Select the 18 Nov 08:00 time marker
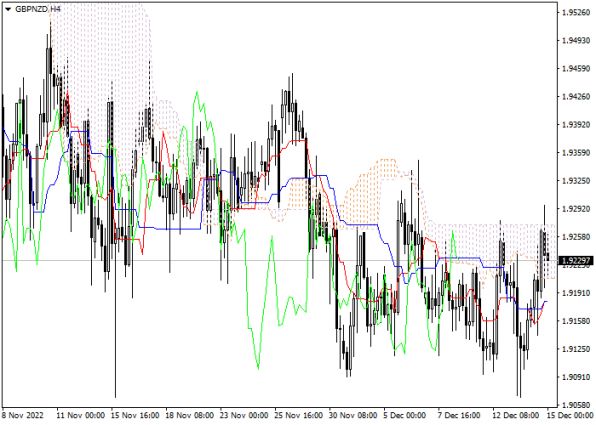Viewport: 596px width, 425px height. (190, 415)
